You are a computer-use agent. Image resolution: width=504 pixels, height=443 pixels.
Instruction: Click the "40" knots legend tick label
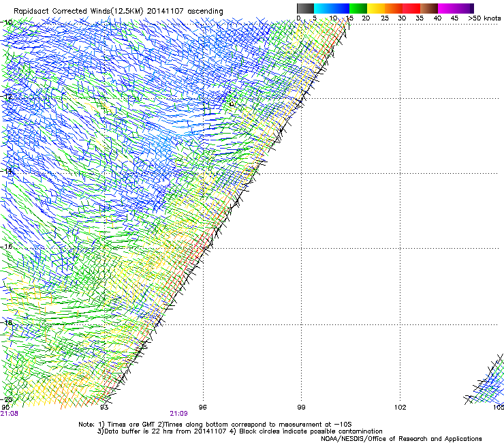pyautogui.click(x=437, y=18)
